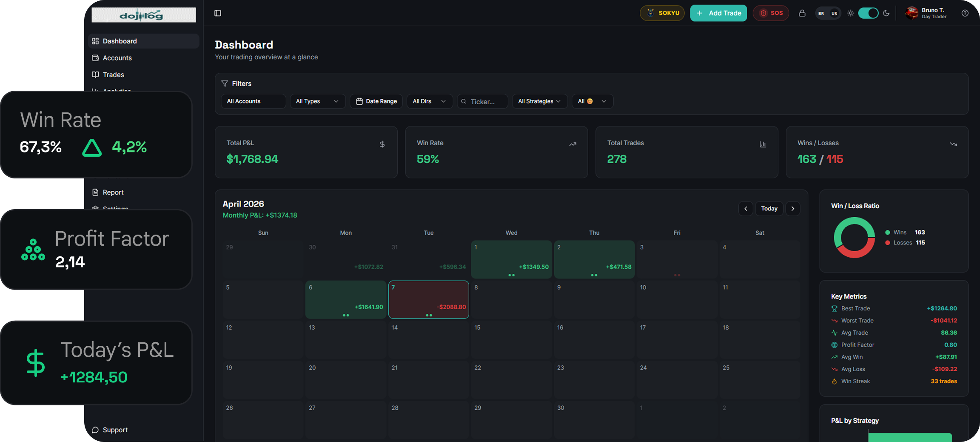This screenshot has width=980, height=442.
Task: Open the All Dirs filter dropdown
Action: point(429,101)
